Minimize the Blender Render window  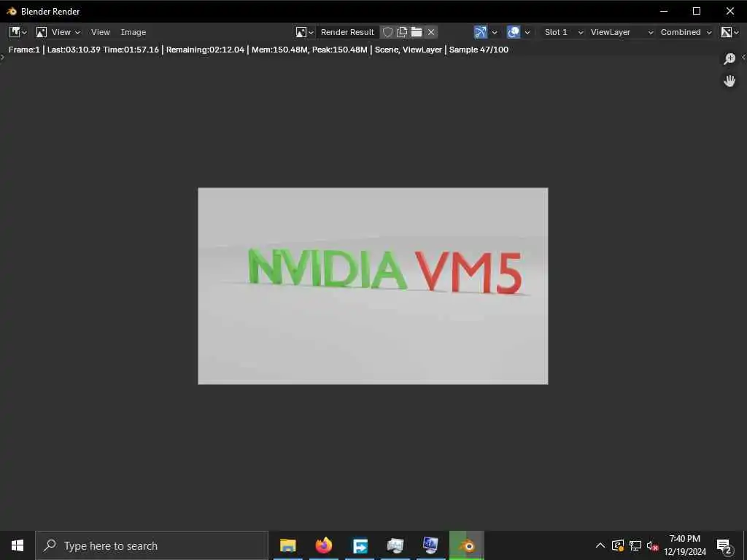point(664,11)
